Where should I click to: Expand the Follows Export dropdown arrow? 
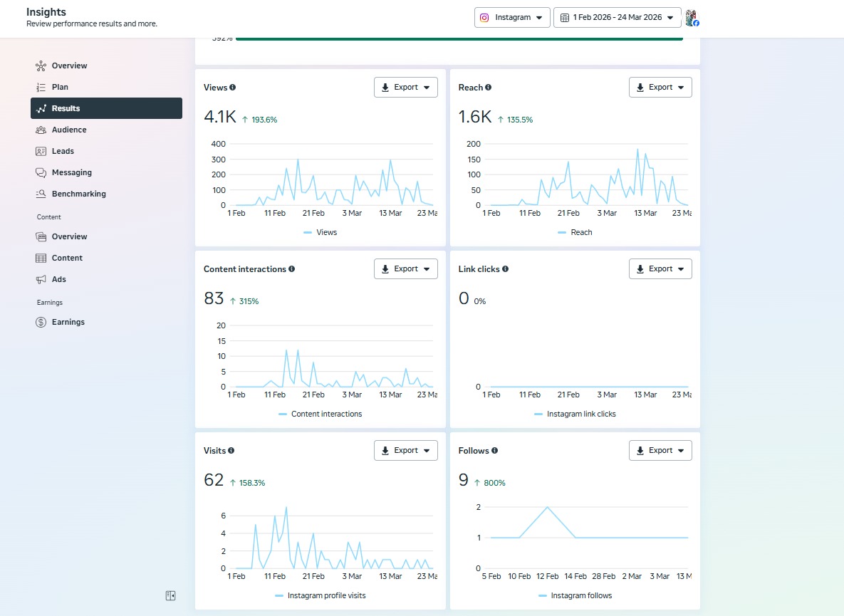point(681,451)
